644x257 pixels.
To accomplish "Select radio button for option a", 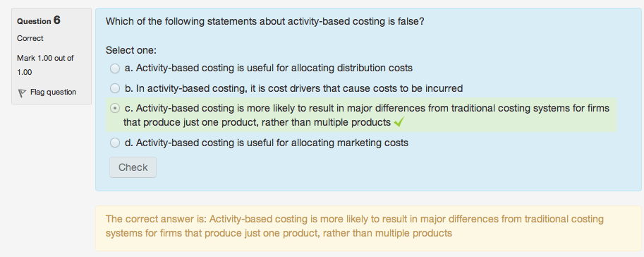I will (115, 68).
